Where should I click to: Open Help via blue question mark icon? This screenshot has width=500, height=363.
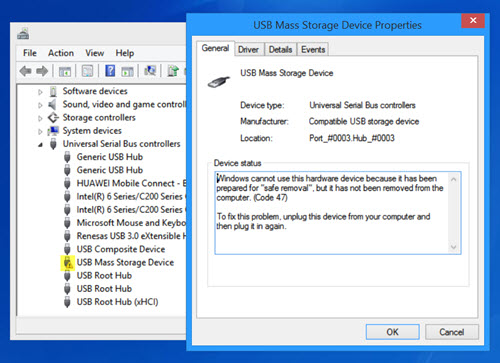110,71
